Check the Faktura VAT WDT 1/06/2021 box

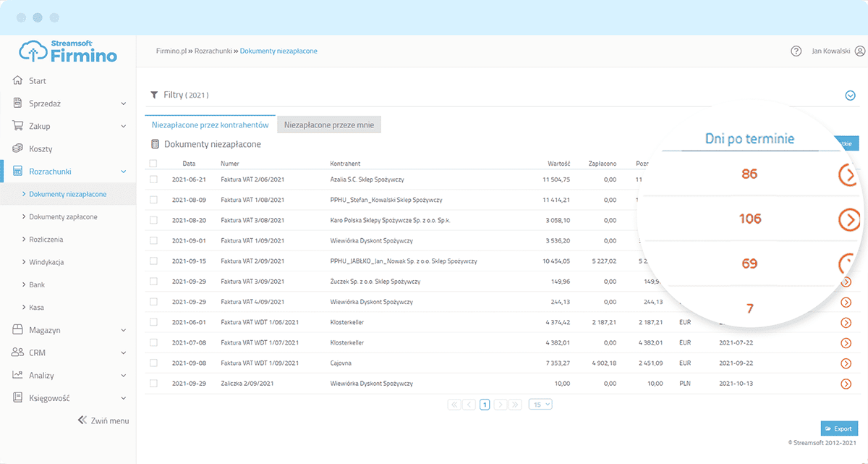click(x=153, y=322)
